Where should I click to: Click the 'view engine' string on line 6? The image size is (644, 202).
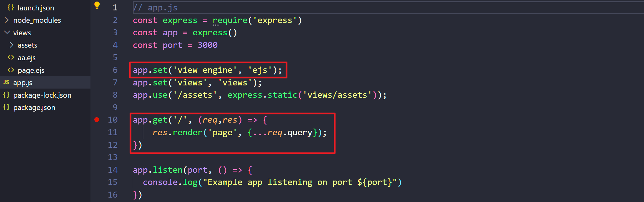(x=205, y=70)
